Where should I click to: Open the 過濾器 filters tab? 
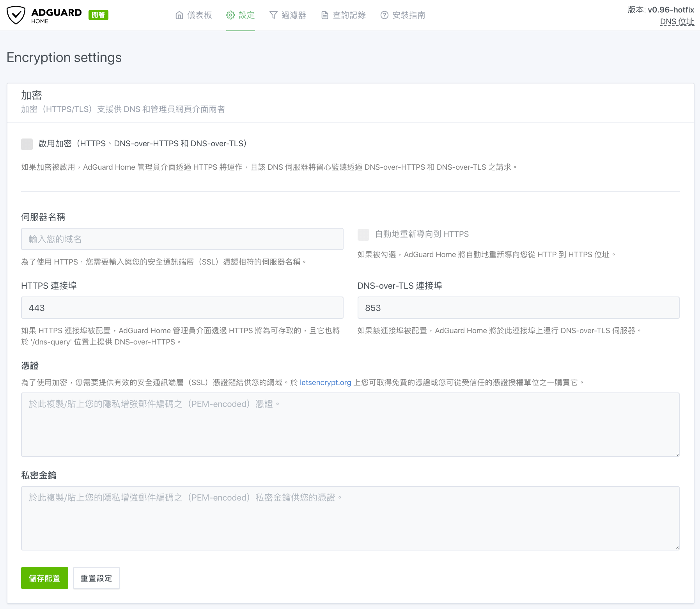click(288, 15)
